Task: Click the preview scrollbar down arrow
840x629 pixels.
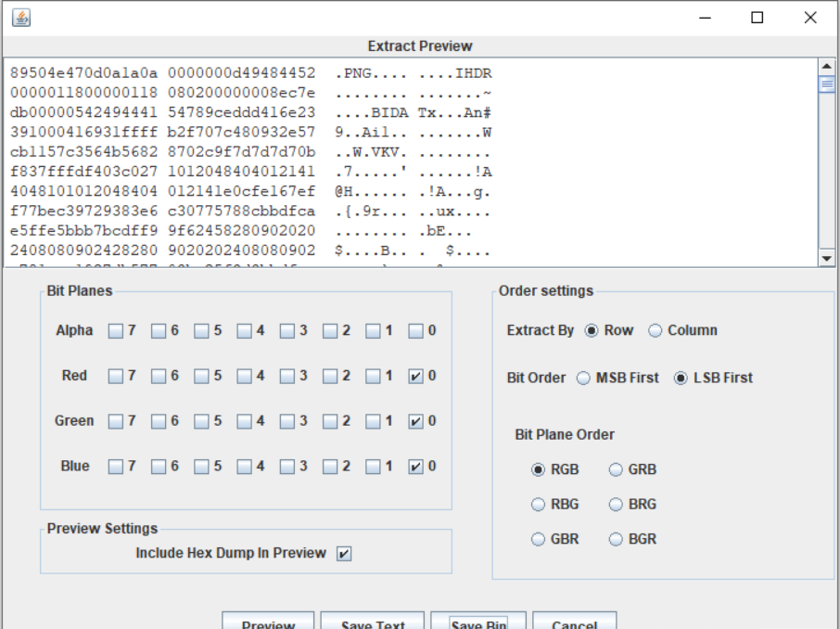Action: pos(827,259)
